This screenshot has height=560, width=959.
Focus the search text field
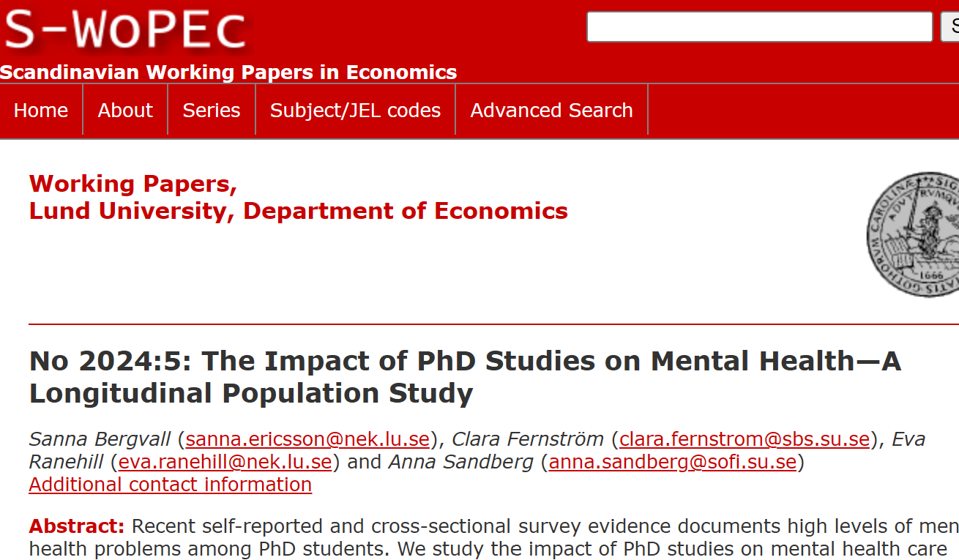(x=759, y=27)
